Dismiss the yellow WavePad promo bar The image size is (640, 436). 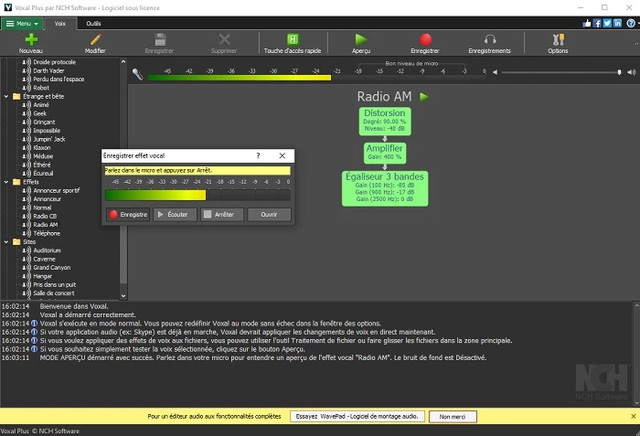coord(633,416)
